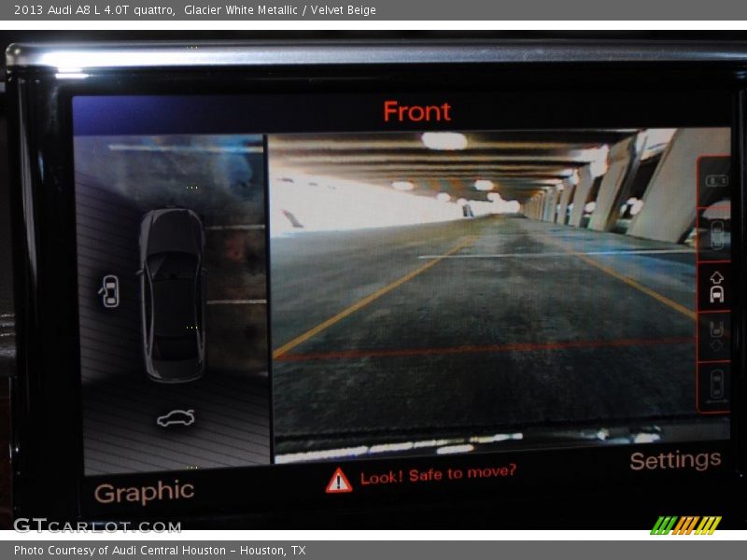Tap the overhead car silhouette graphic
The height and width of the screenshot is (560, 747).
point(172,294)
